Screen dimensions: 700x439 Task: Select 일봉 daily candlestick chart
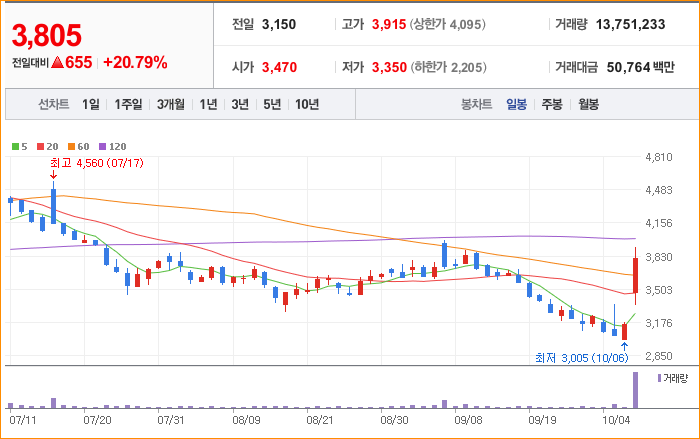517,105
